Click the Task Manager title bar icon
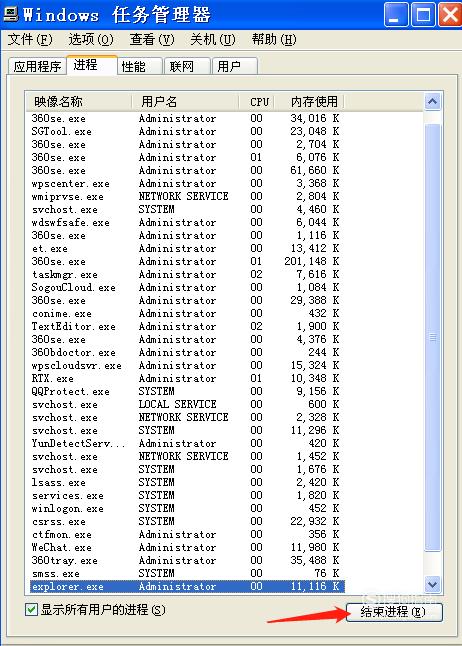Image resolution: width=462 pixels, height=646 pixels. [11, 14]
